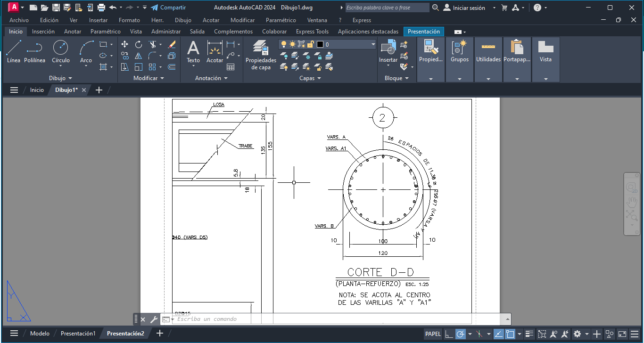This screenshot has height=343, width=644.
Task: Toggle Object Snap (Referencia a objetos)
Action: pyautogui.click(x=510, y=334)
